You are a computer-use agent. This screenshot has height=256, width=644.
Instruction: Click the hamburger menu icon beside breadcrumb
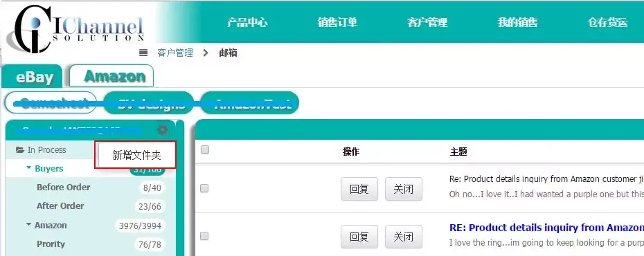pyautogui.click(x=143, y=53)
